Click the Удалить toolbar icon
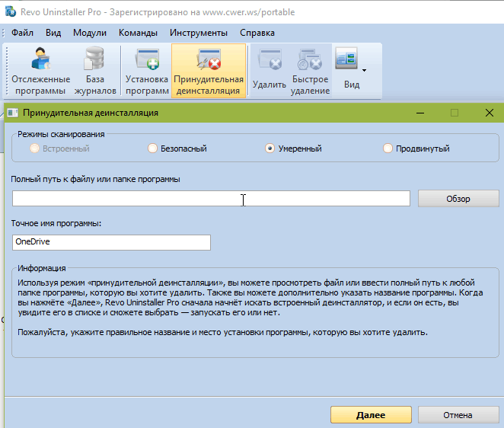The height and width of the screenshot is (428, 504). (270, 71)
